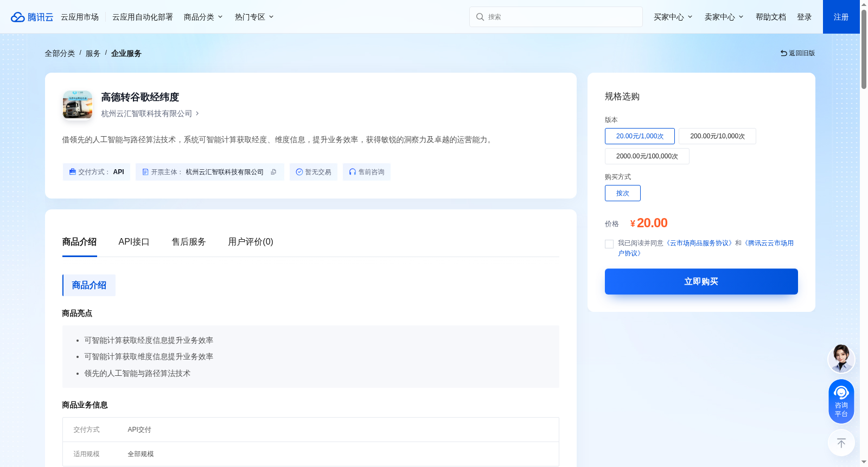
Task: Open the 云应用自动化部署 nav item
Action: point(143,17)
